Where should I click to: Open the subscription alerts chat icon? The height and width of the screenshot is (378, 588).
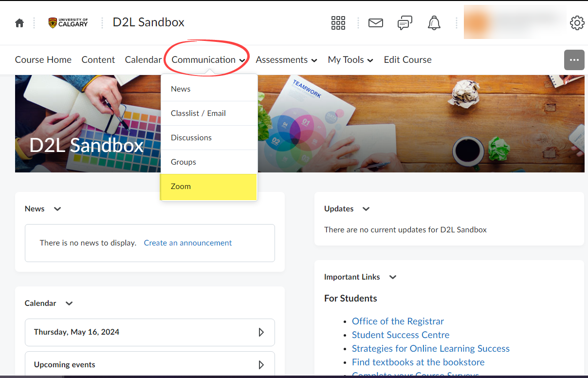tap(405, 23)
